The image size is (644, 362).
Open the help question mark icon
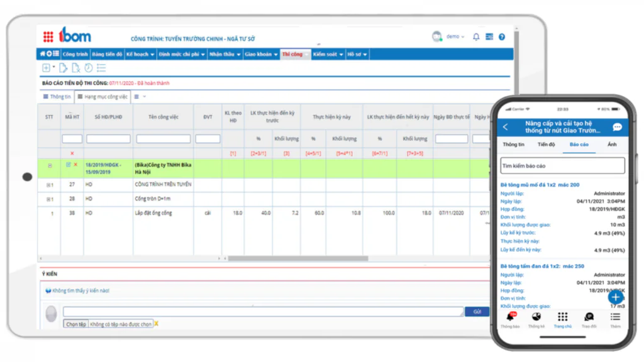coord(502,37)
